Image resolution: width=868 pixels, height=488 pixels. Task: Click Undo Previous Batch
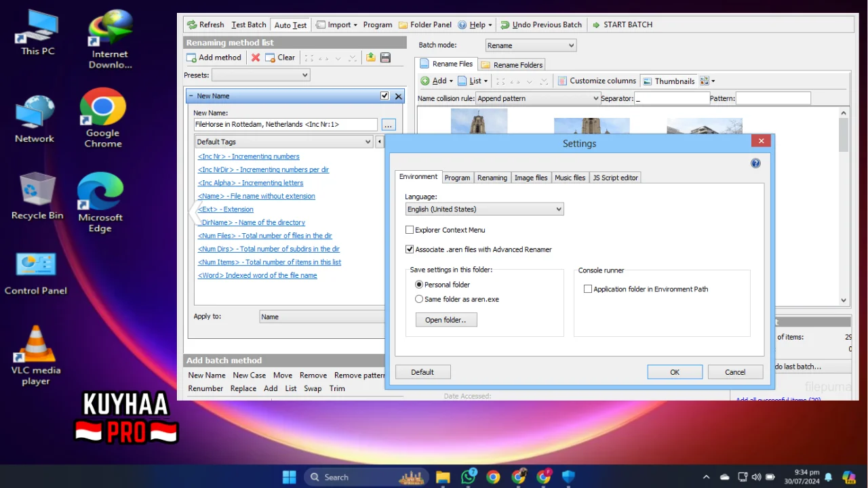click(x=541, y=25)
